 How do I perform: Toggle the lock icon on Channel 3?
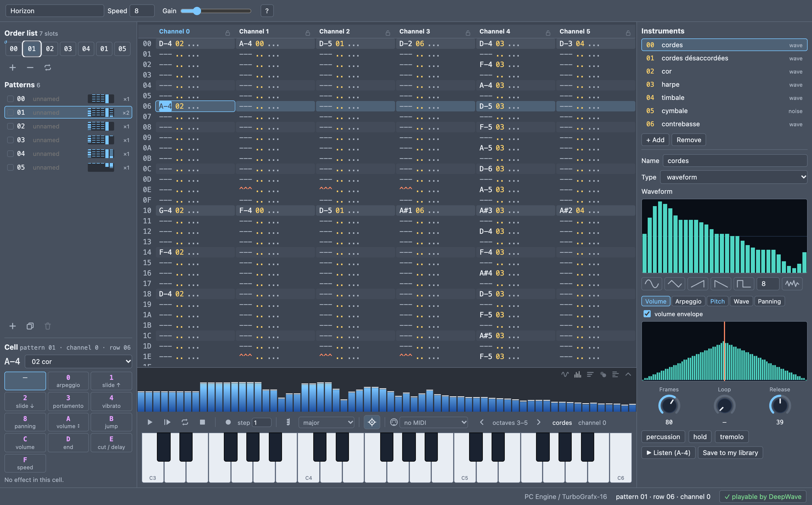[468, 33]
